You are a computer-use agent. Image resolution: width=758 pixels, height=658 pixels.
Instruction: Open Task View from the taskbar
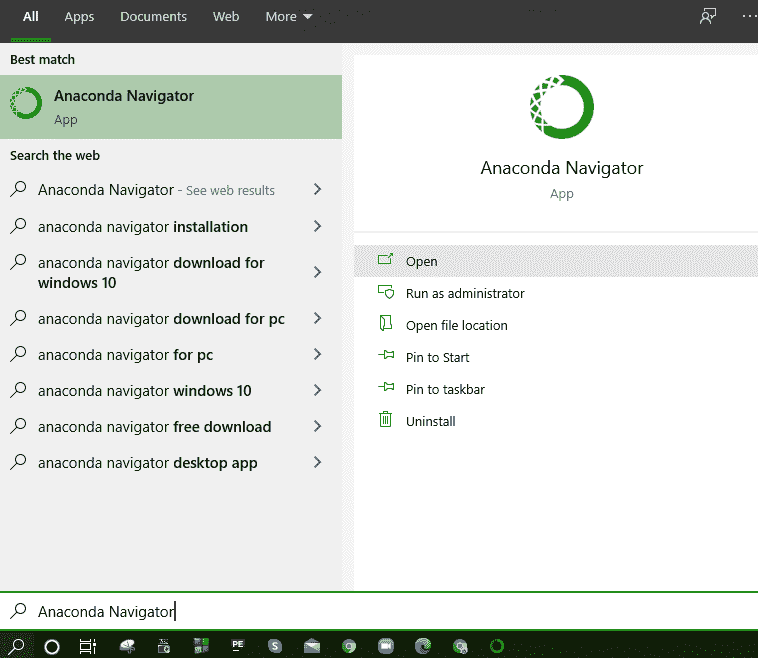click(x=87, y=646)
